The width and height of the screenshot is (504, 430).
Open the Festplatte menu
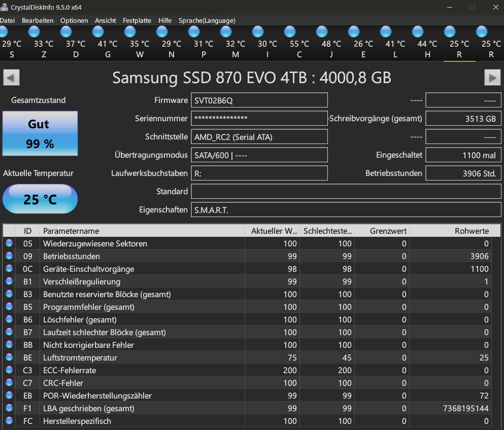coord(137,21)
